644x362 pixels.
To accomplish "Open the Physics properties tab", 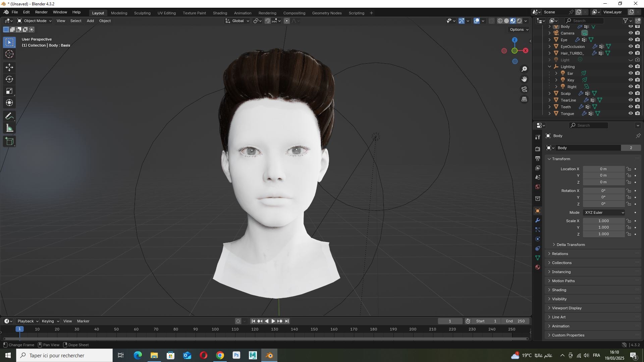I will (x=538, y=239).
